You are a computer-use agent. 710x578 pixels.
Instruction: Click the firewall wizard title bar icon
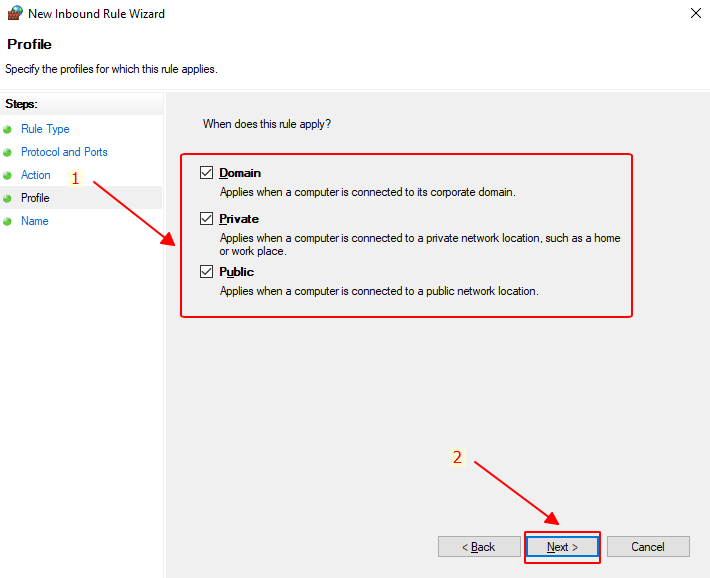click(x=15, y=13)
